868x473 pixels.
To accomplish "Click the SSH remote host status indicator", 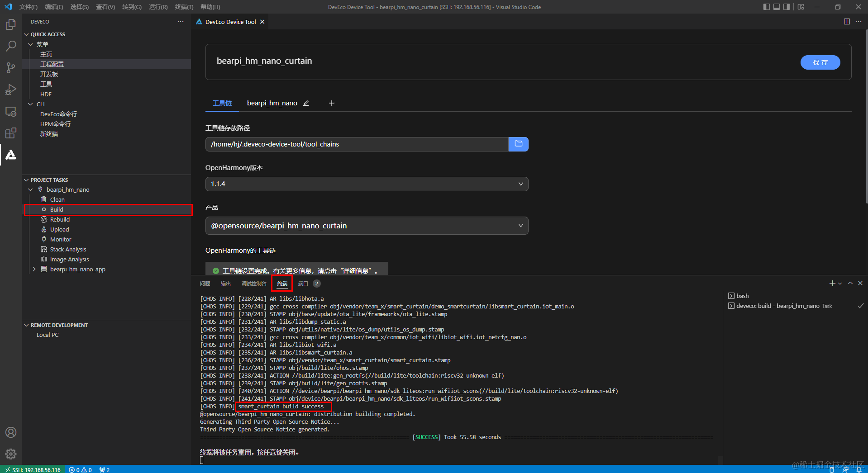I will click(x=33, y=470).
